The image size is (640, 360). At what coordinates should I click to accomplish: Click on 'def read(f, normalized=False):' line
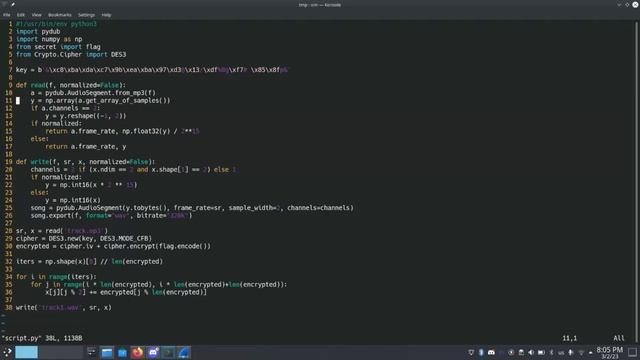[x=71, y=85]
